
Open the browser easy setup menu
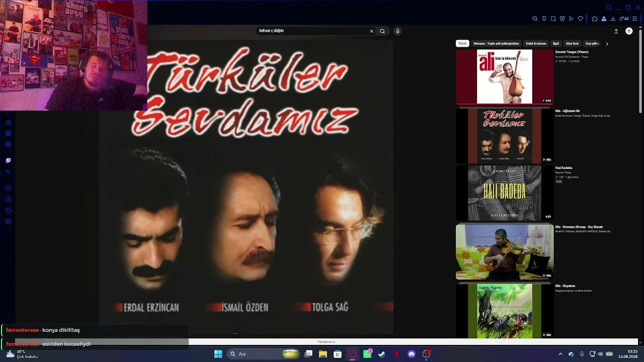[x=634, y=19]
